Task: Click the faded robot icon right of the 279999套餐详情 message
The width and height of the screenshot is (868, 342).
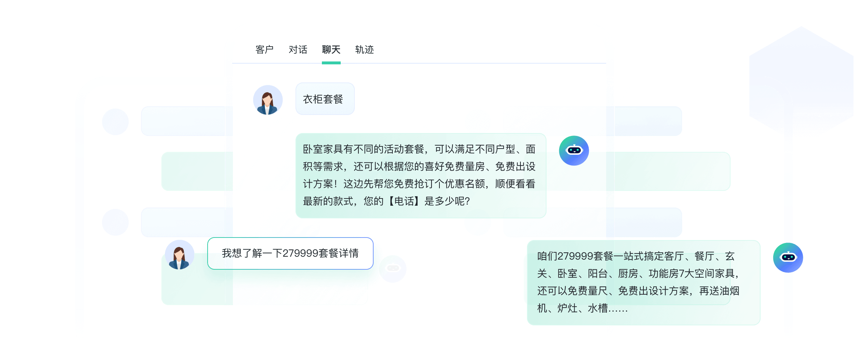Action: [393, 269]
